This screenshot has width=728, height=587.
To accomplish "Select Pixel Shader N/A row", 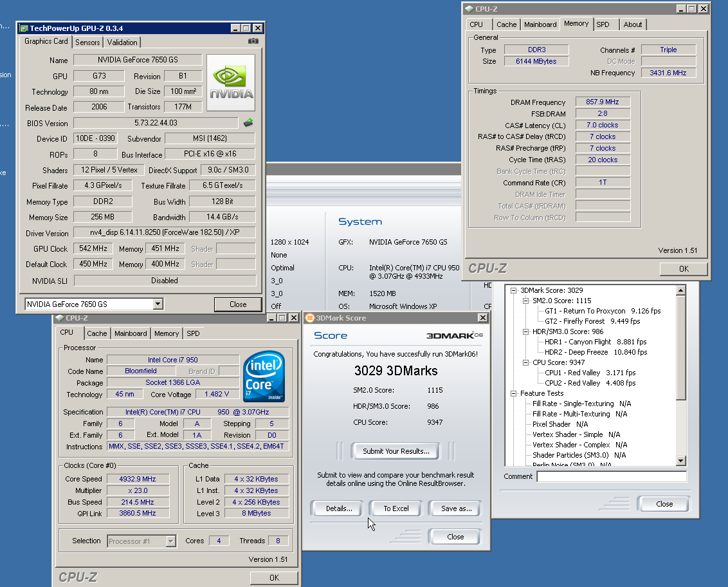I will click(x=560, y=424).
